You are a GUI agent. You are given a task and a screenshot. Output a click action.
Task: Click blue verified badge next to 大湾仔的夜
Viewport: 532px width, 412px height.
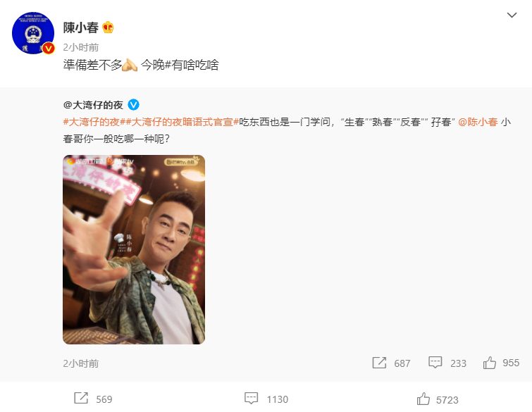(x=133, y=105)
